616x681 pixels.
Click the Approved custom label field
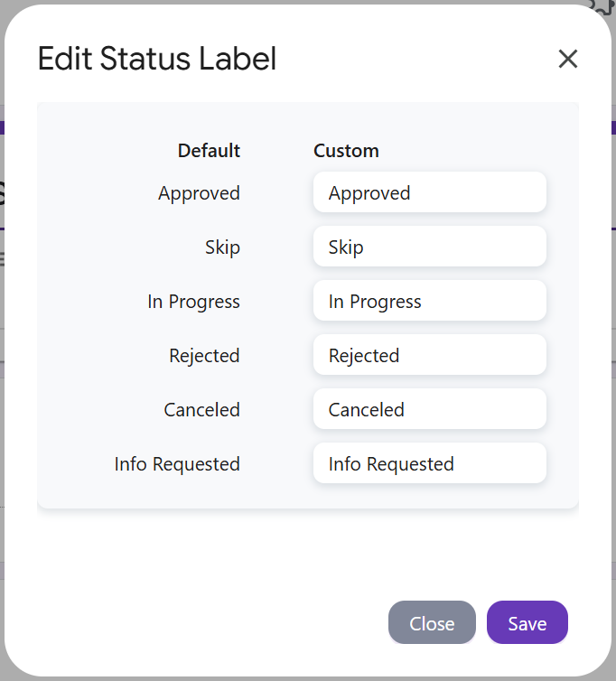point(430,192)
